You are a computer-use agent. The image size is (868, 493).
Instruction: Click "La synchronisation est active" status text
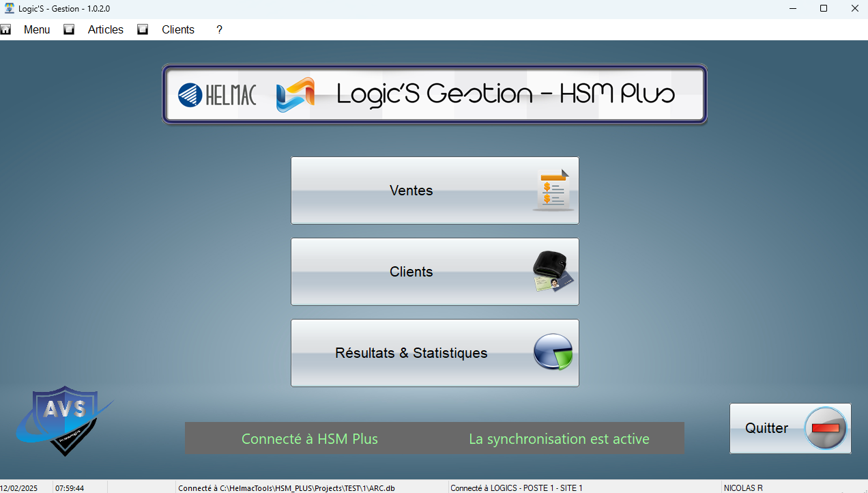[x=559, y=439]
